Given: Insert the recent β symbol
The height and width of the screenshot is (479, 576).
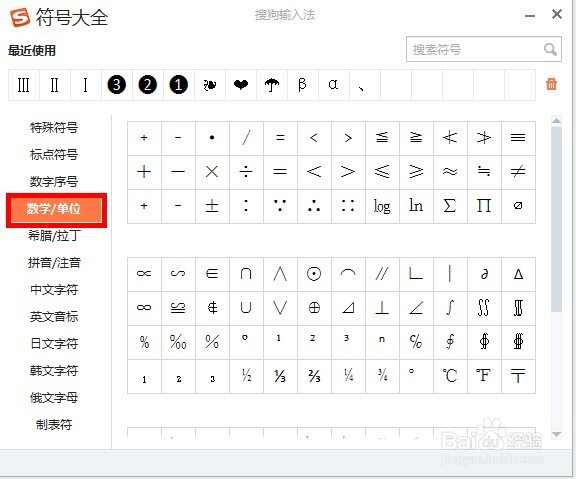Looking at the screenshot, I should [x=303, y=85].
